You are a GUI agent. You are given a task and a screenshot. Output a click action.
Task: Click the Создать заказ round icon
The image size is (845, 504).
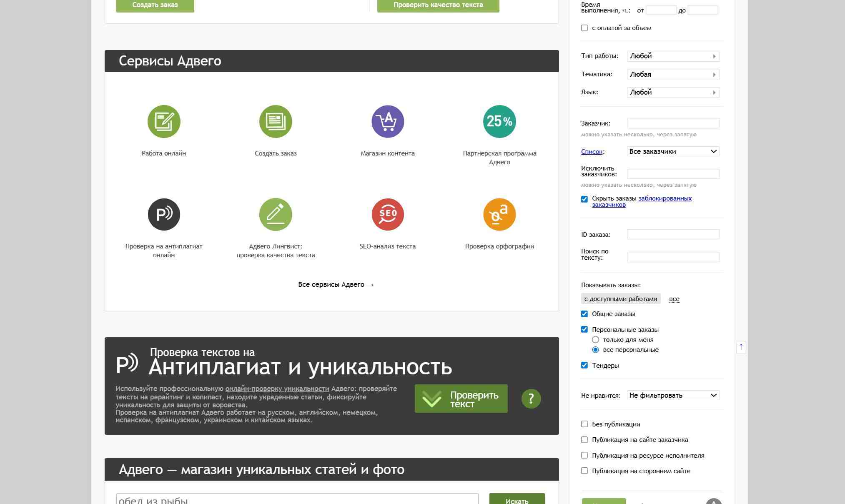point(276,121)
